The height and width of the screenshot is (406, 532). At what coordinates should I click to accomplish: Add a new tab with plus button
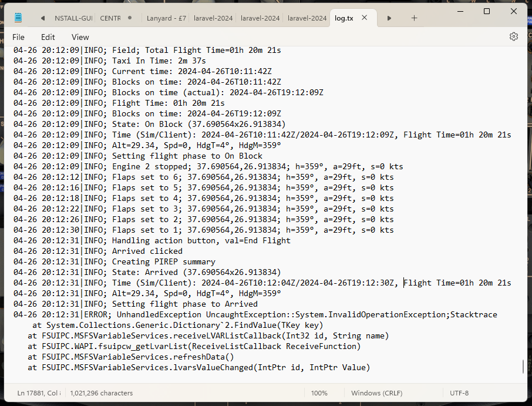[414, 18]
